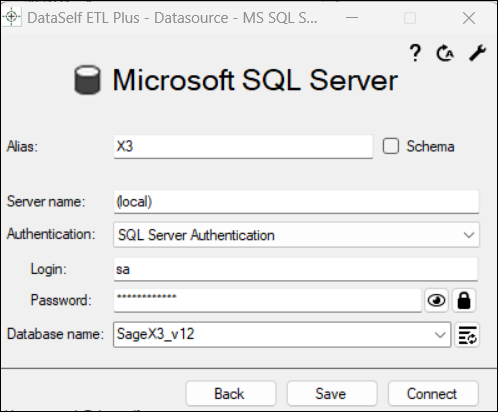This screenshot has height=412, width=498.
Task: Click the DataSelf app icon in title bar
Action: click(x=11, y=17)
